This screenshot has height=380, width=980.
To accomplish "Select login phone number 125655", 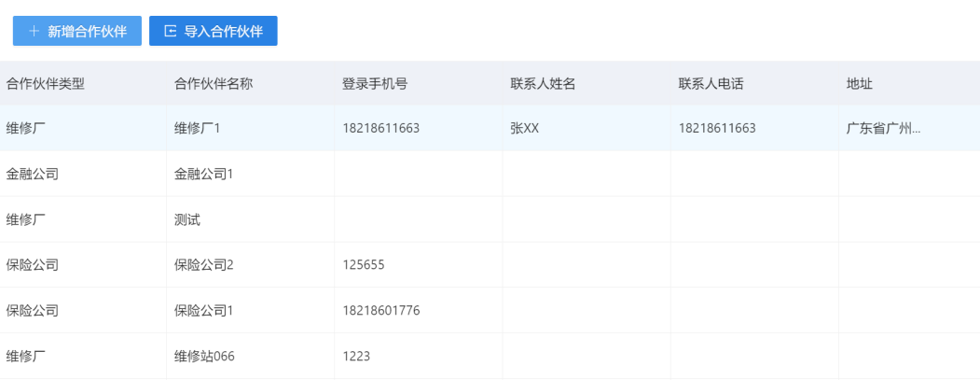I will pos(364,264).
